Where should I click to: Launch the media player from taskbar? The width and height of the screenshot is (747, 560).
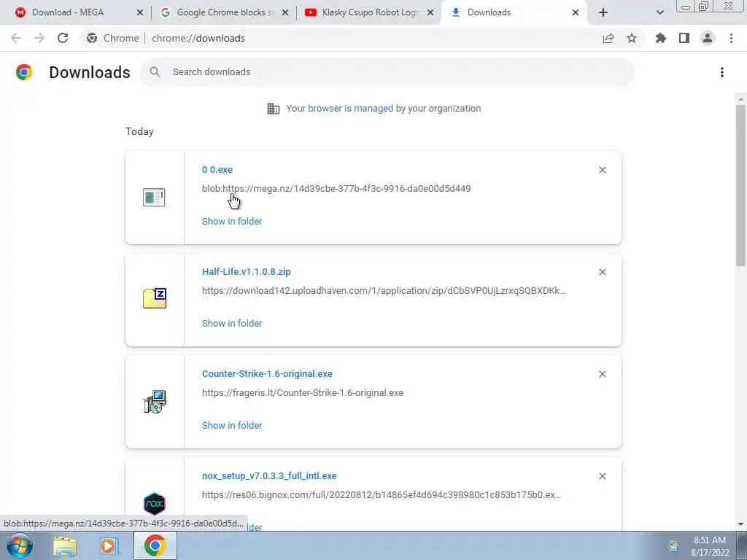pos(109,546)
